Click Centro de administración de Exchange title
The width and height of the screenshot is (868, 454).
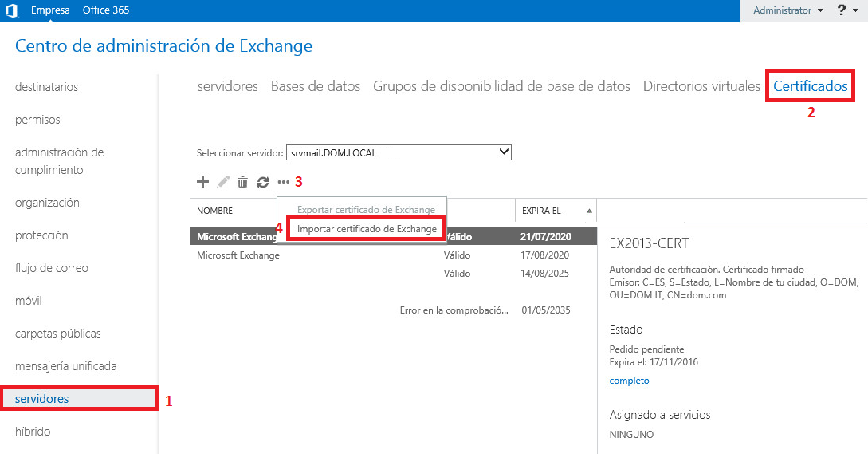pyautogui.click(x=164, y=46)
